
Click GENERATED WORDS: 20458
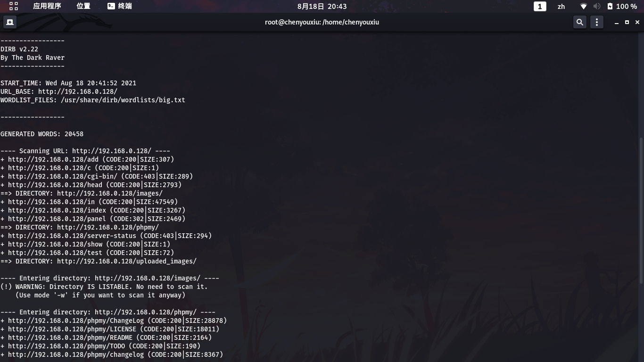pyautogui.click(x=42, y=134)
